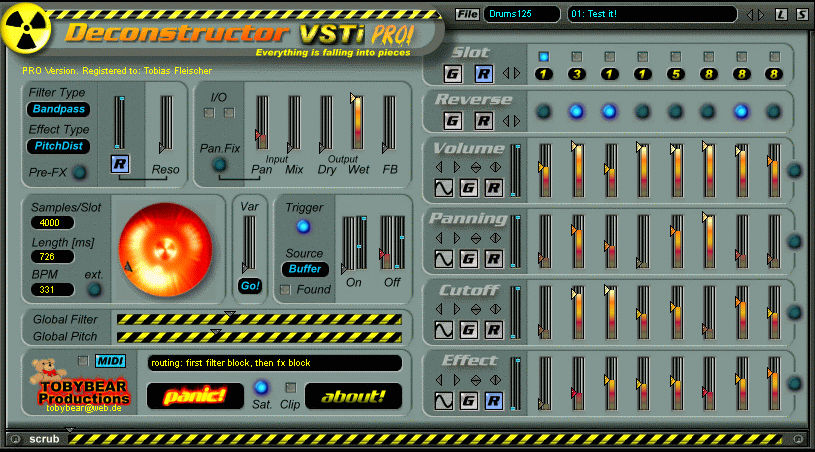Click the highlighted Effect R button
Viewport: 815px width, 452px height.
(493, 401)
